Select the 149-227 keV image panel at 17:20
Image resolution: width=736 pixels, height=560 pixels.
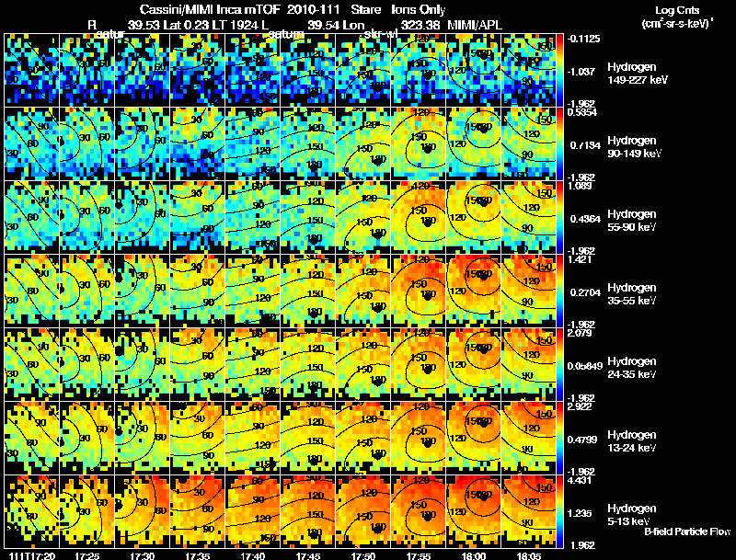tap(31, 70)
